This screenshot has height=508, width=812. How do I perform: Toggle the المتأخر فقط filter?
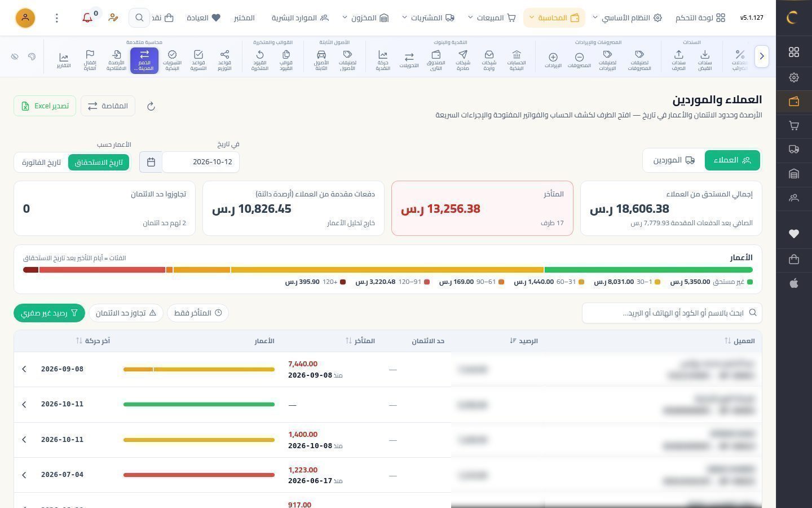click(198, 313)
